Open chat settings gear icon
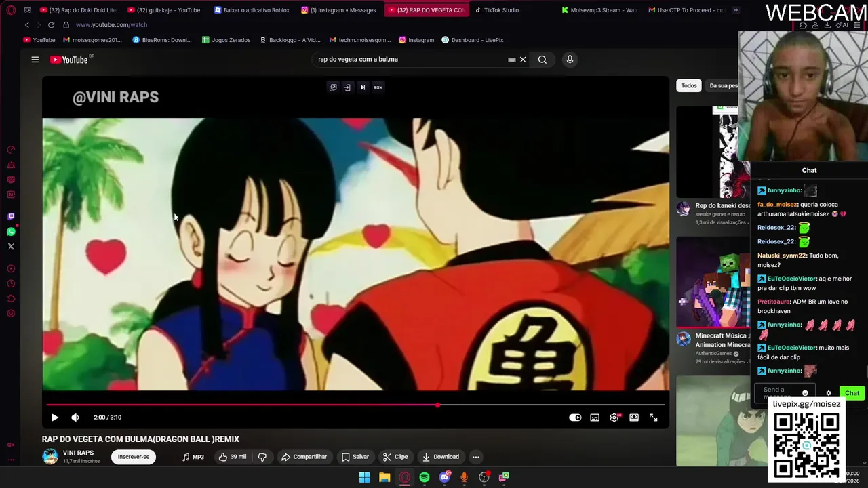 point(828,393)
